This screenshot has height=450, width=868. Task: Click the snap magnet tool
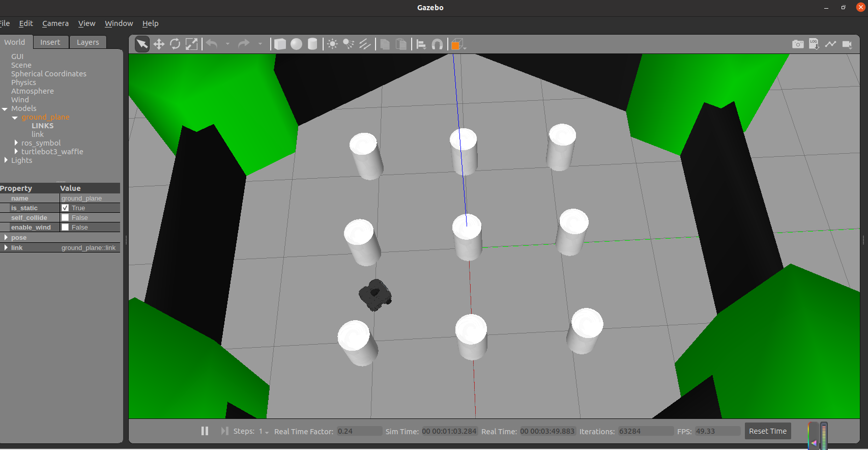pos(437,44)
